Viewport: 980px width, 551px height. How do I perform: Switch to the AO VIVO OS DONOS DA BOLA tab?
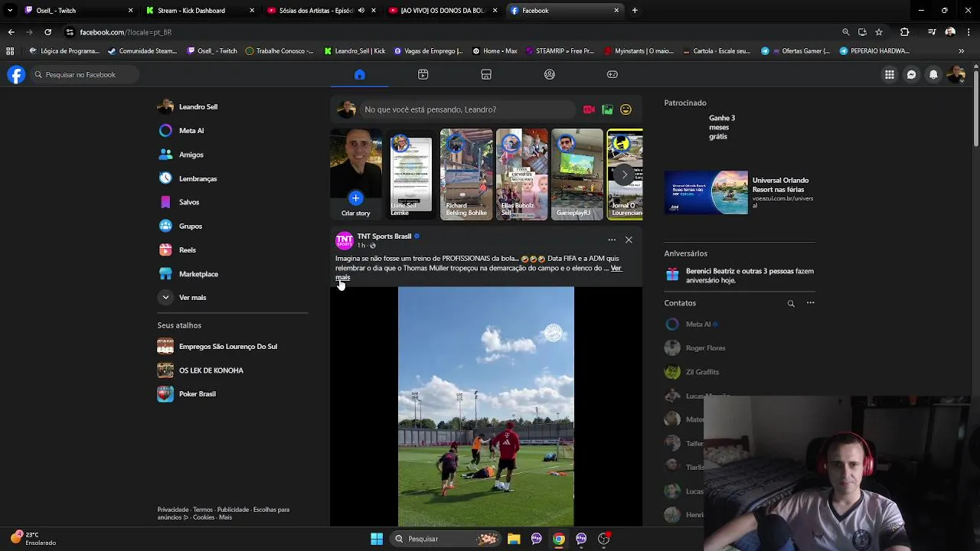click(x=443, y=11)
